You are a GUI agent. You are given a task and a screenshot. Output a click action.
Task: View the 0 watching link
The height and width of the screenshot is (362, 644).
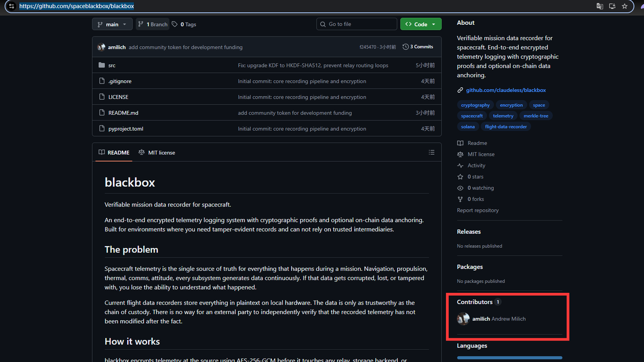point(475,188)
